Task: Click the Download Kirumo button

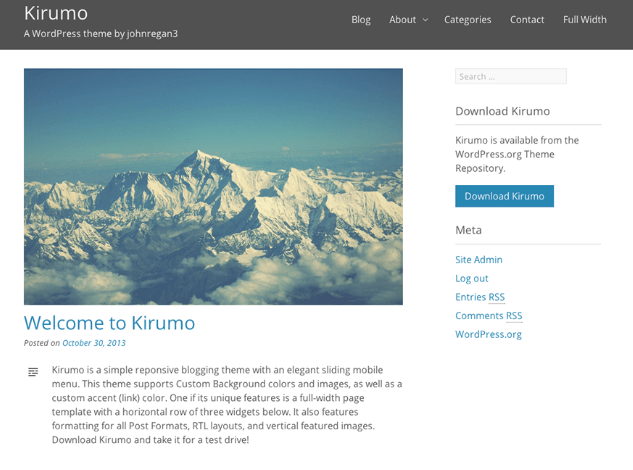Action: click(504, 196)
